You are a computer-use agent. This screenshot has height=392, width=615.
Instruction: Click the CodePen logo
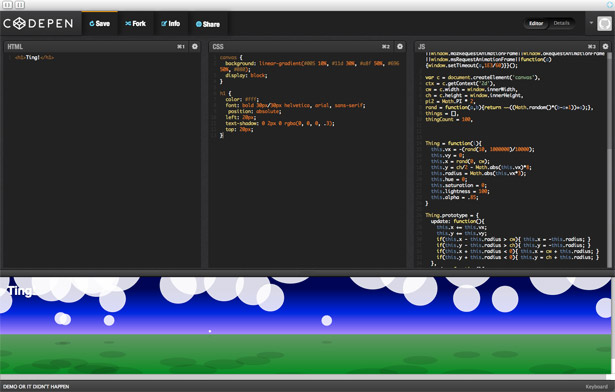click(x=38, y=24)
